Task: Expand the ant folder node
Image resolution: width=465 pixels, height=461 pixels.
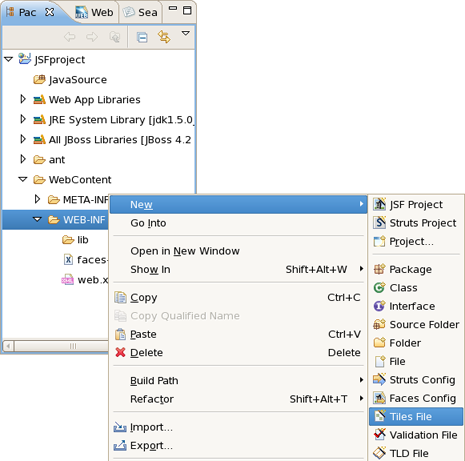Action: [23, 159]
